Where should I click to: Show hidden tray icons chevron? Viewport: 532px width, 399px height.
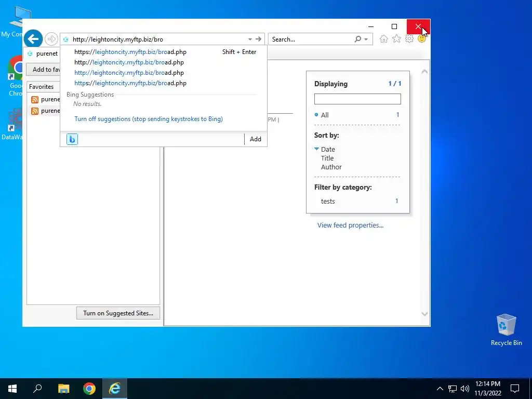[440, 389]
